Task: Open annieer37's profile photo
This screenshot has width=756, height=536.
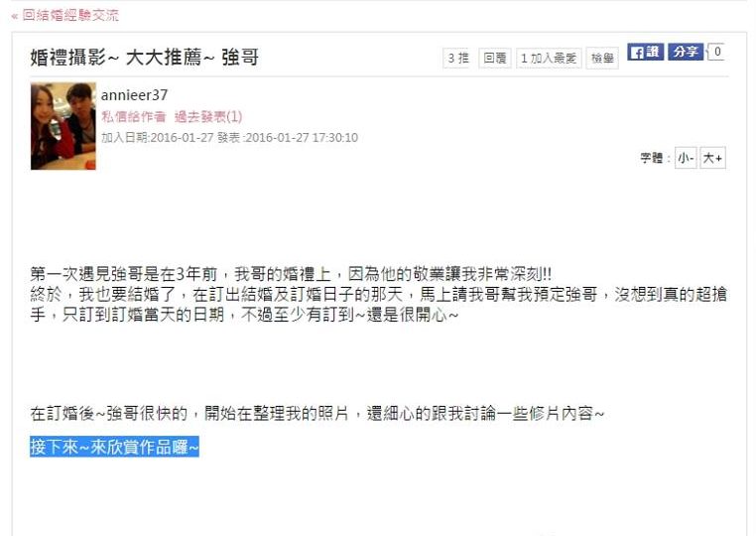Action: point(63,126)
